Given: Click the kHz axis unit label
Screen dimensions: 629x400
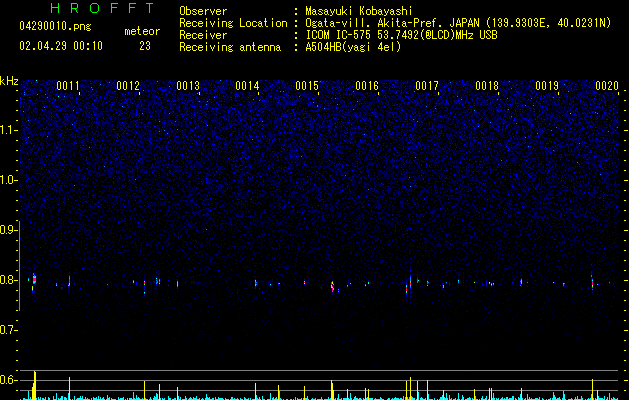Looking at the screenshot, I should click(9, 81).
